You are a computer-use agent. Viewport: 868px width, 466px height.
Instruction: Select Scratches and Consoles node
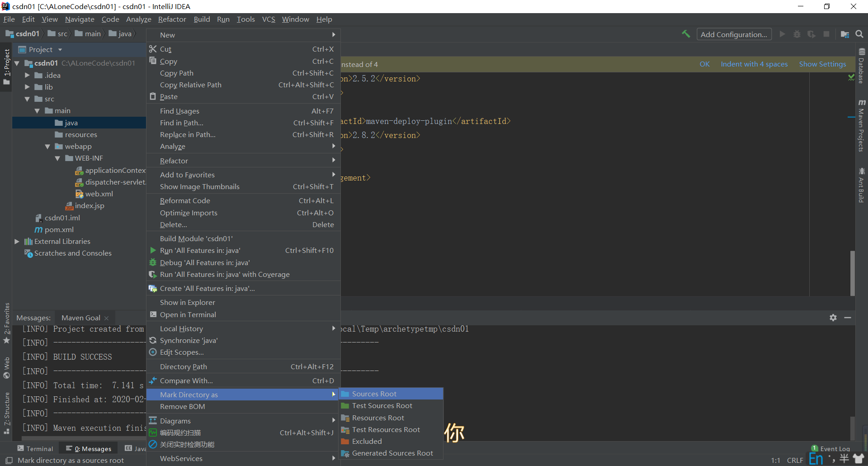73,253
